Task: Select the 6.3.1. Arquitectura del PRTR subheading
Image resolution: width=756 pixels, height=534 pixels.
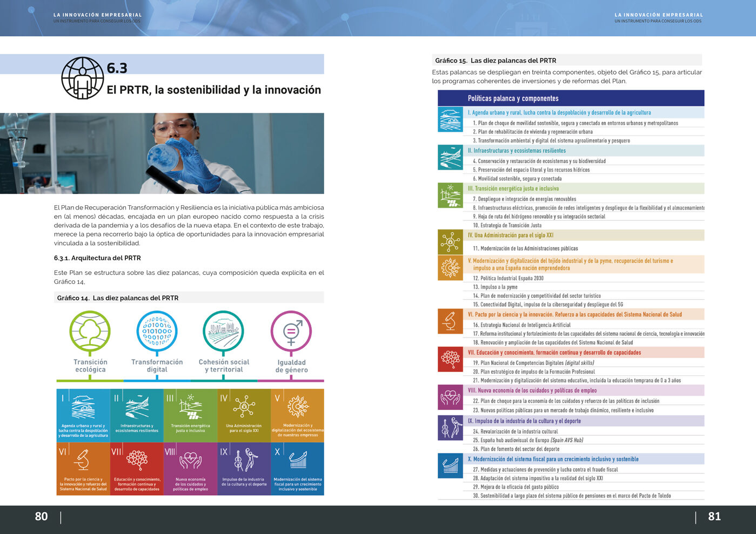Action: 97,258
